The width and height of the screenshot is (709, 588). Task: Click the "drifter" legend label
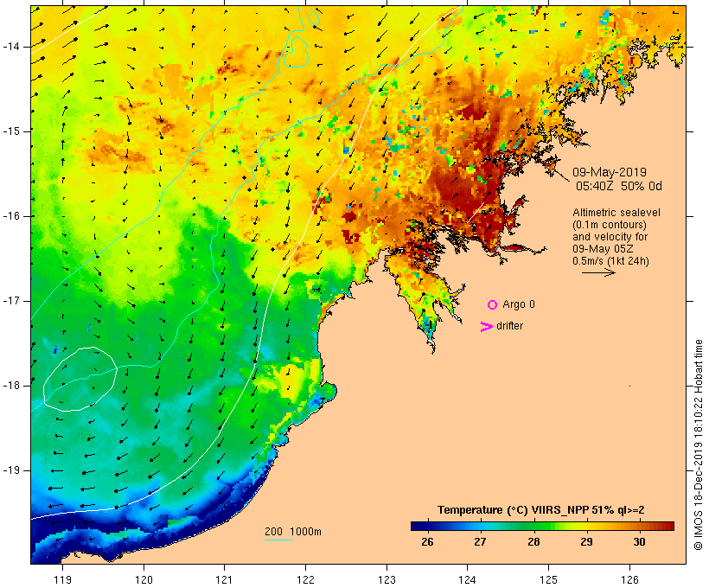509,326
